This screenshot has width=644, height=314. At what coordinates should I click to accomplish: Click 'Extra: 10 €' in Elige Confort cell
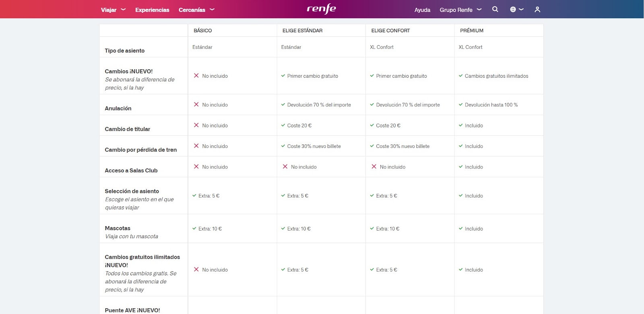click(x=388, y=229)
